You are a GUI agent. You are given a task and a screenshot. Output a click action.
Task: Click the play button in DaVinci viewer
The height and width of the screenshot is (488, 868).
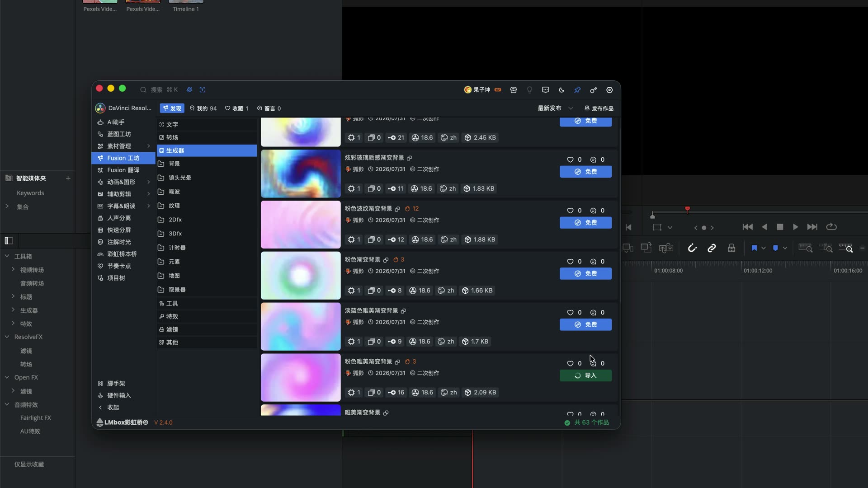pyautogui.click(x=795, y=227)
